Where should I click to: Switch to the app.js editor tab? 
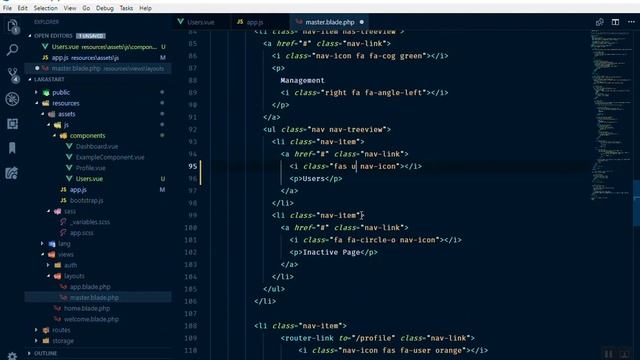[260, 22]
